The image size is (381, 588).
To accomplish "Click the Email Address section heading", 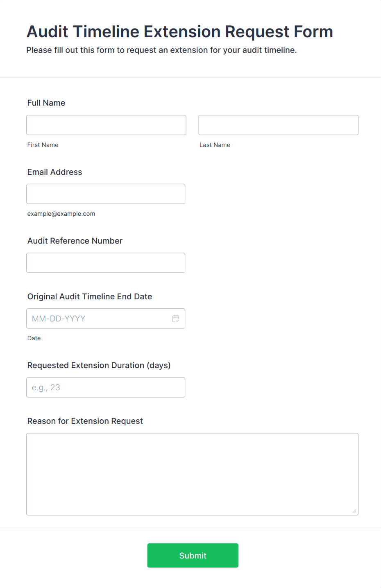I will click(54, 172).
